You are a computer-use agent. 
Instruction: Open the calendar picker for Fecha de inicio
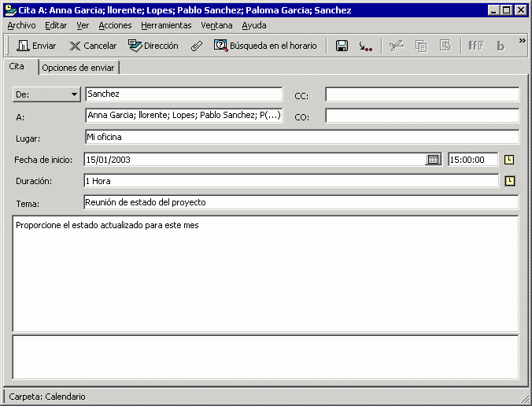[x=434, y=160]
